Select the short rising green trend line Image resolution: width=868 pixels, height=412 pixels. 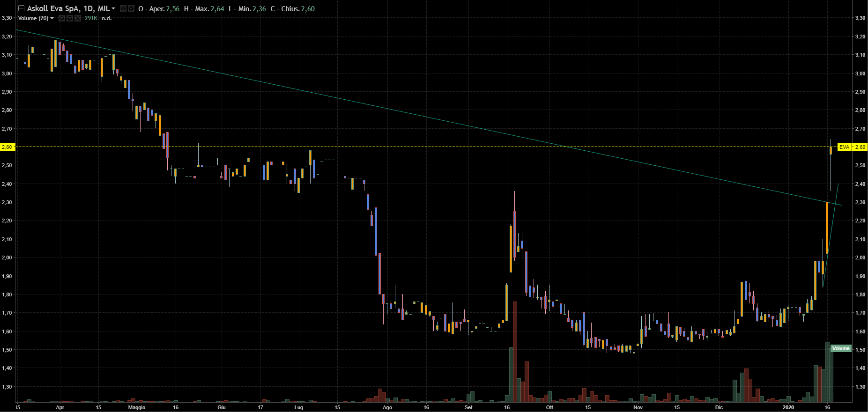coord(831,235)
